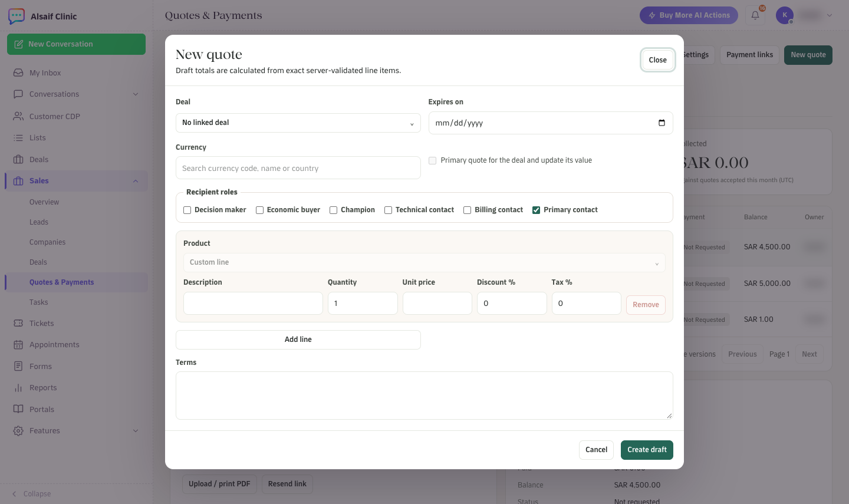The width and height of the screenshot is (849, 504).
Task: Expand the Conversations sidebar section chevron
Action: (136, 94)
